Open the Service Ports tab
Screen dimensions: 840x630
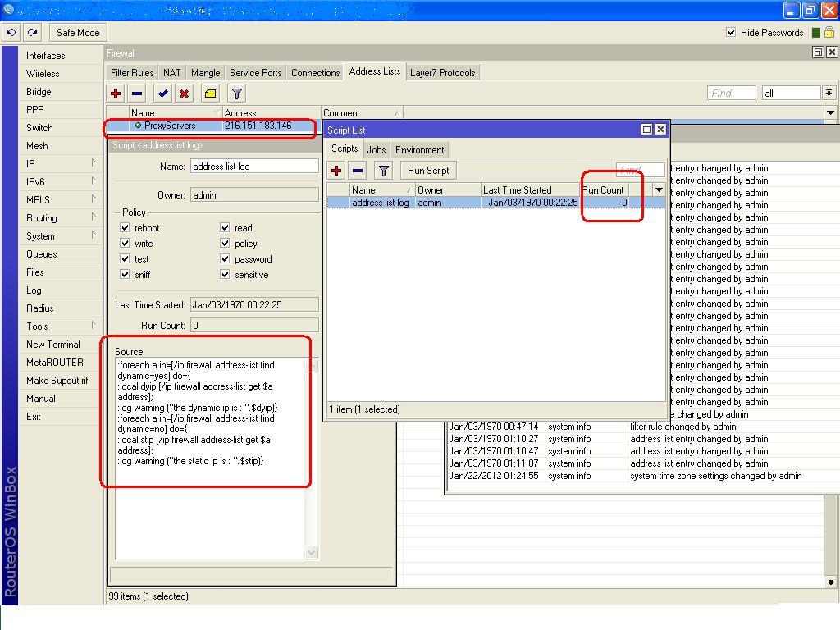(256, 73)
